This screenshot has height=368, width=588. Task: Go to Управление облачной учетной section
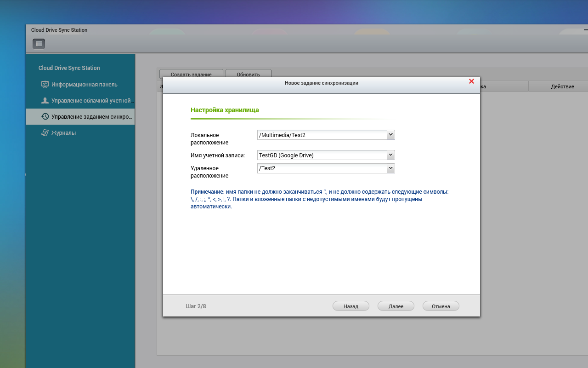tap(80, 101)
